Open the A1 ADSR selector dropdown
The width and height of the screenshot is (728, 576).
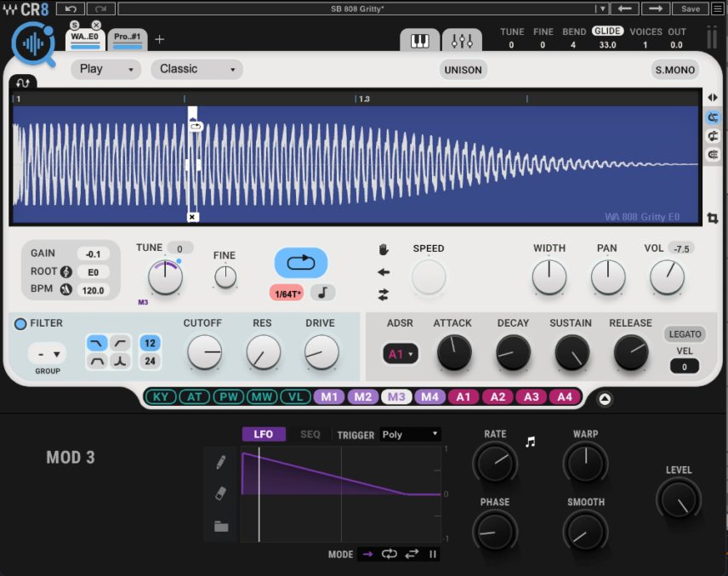point(401,355)
